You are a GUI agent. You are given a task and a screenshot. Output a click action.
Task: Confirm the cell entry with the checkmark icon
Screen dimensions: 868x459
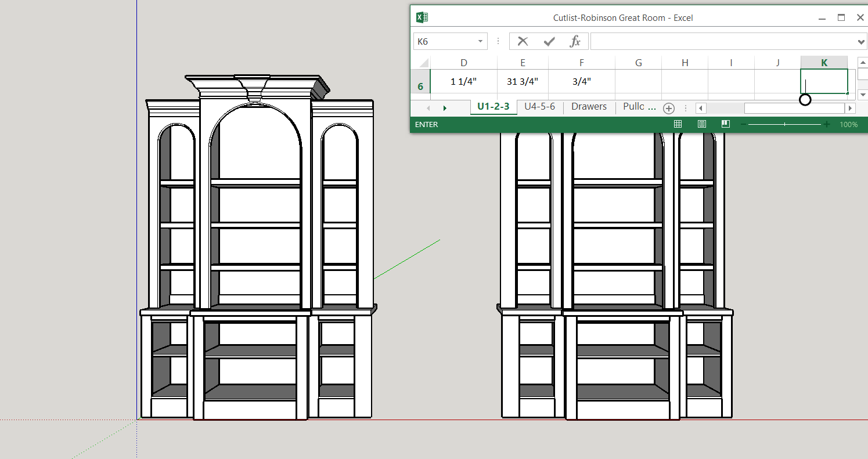point(549,41)
